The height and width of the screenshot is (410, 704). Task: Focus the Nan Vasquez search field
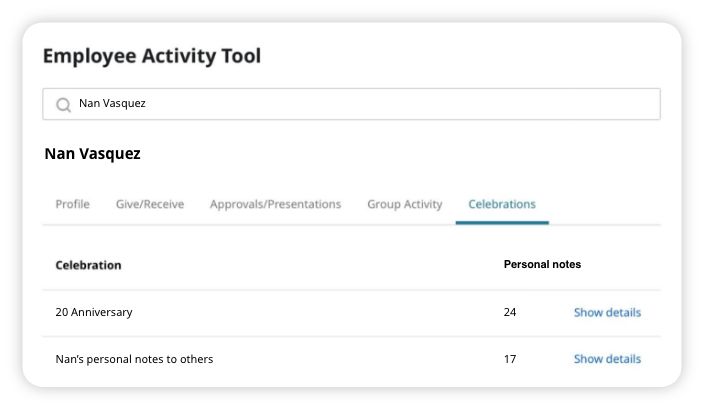click(x=351, y=104)
